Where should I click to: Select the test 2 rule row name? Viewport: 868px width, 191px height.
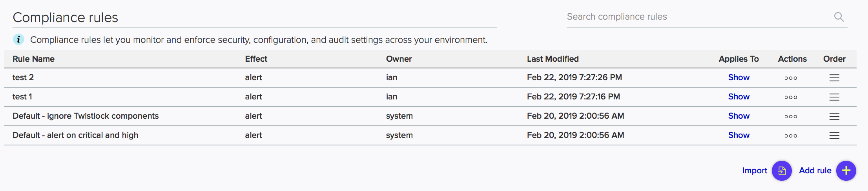[23, 77]
